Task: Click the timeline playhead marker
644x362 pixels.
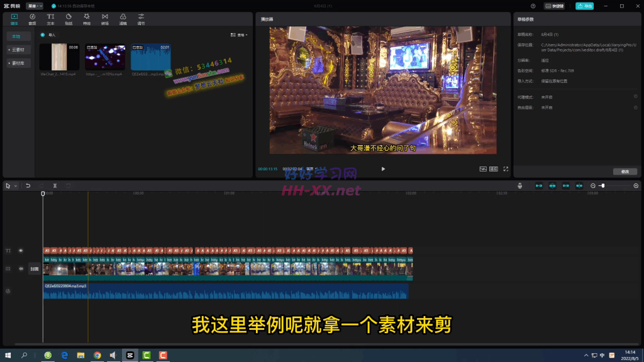Action: (43, 194)
